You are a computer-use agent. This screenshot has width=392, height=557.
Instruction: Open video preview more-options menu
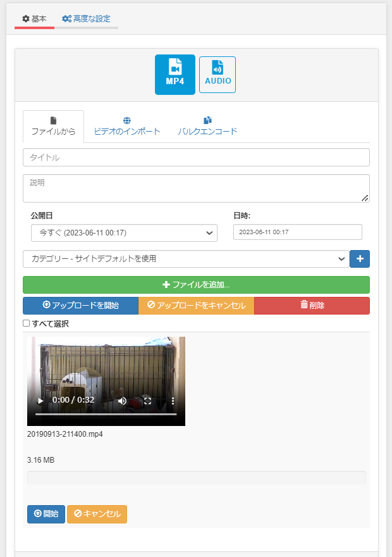[x=173, y=401]
